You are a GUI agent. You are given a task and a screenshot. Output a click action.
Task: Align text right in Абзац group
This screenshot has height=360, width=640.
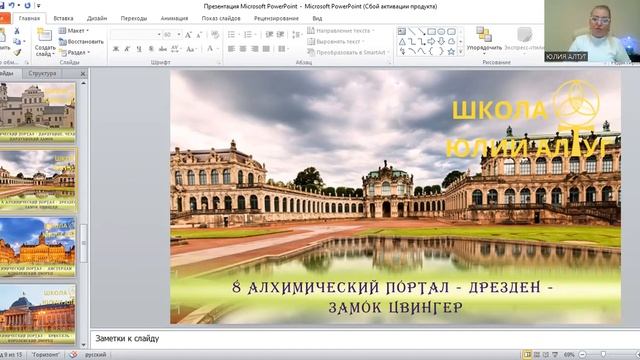[254, 49]
